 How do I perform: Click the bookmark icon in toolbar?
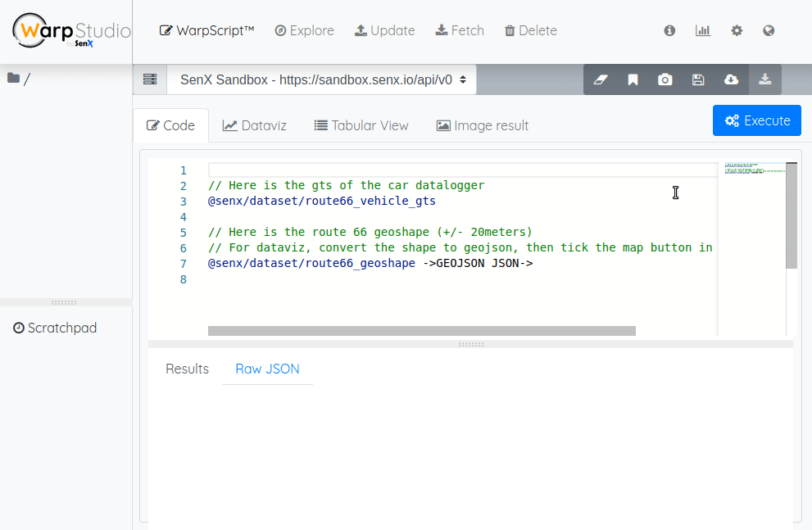(633, 79)
